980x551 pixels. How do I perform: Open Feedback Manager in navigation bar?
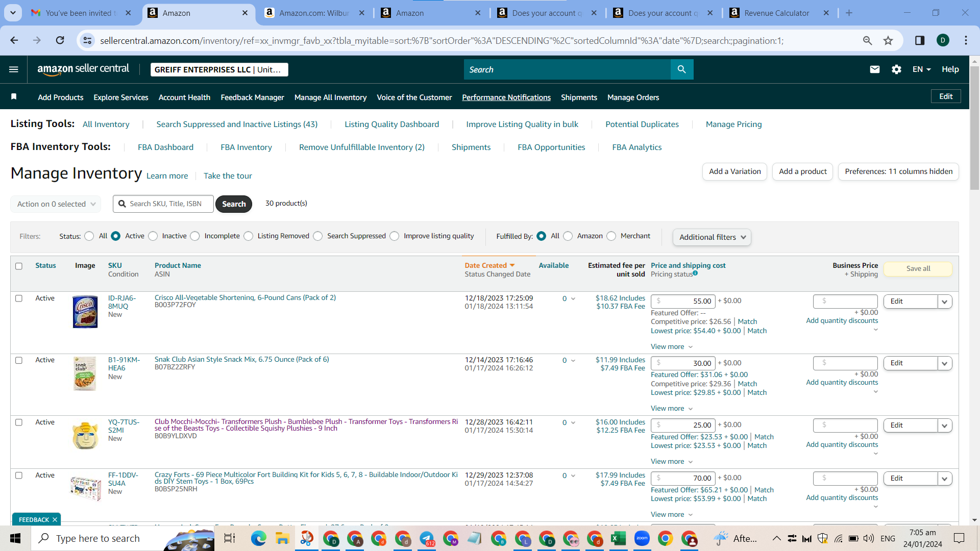click(252, 97)
